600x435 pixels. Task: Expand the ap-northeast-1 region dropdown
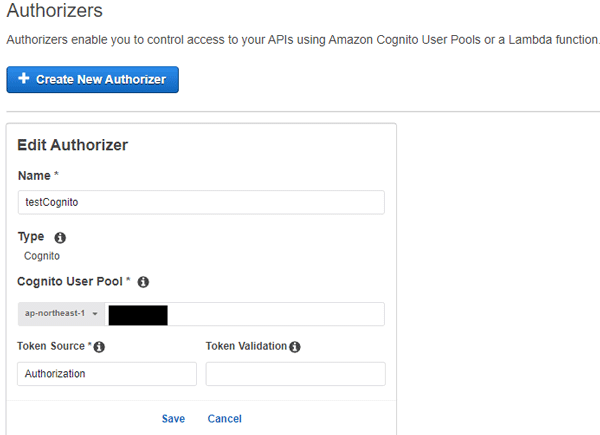point(61,314)
